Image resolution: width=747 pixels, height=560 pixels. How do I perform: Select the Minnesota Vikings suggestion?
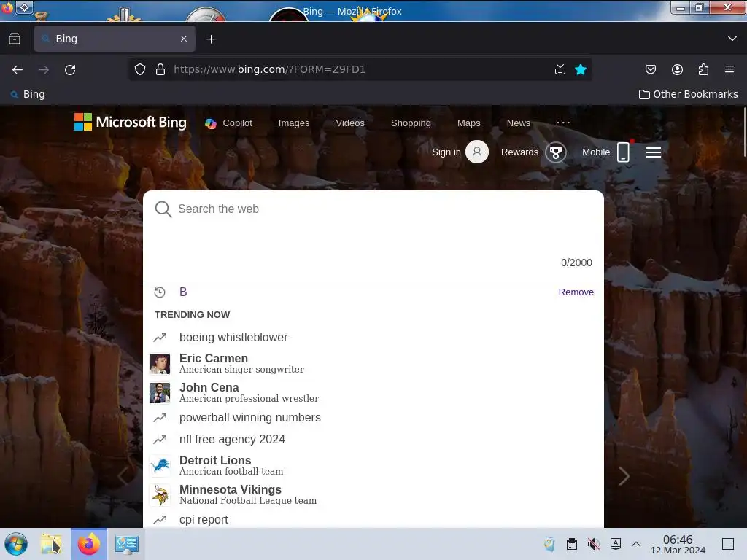373,494
